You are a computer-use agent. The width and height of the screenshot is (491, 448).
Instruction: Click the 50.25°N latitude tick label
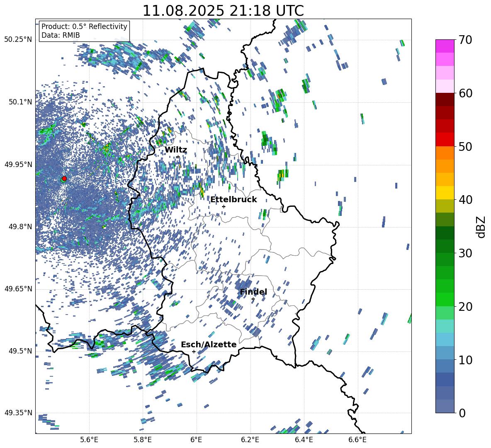18,40
